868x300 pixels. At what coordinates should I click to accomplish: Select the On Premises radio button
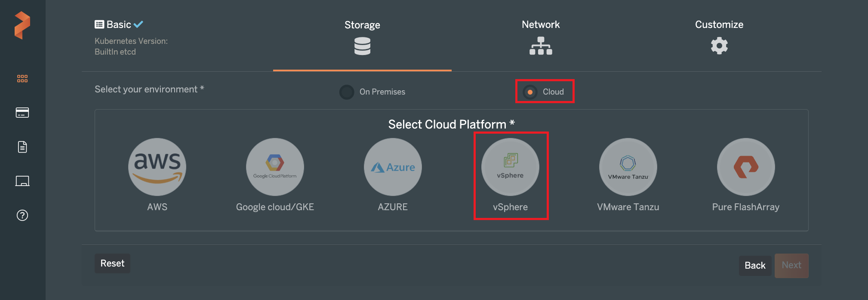[347, 92]
